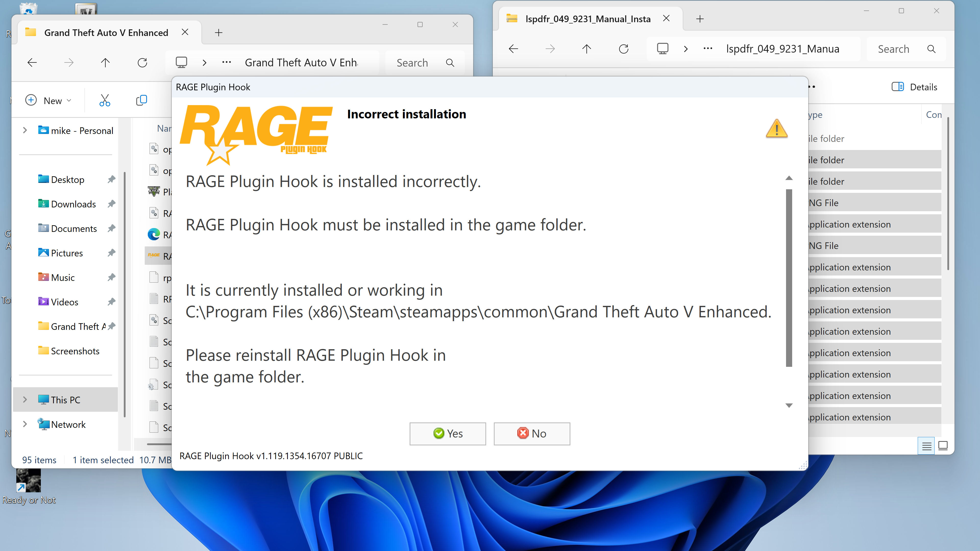The image size is (980, 551).
Task: Click the Yes button in RAGE dialog
Action: point(447,433)
